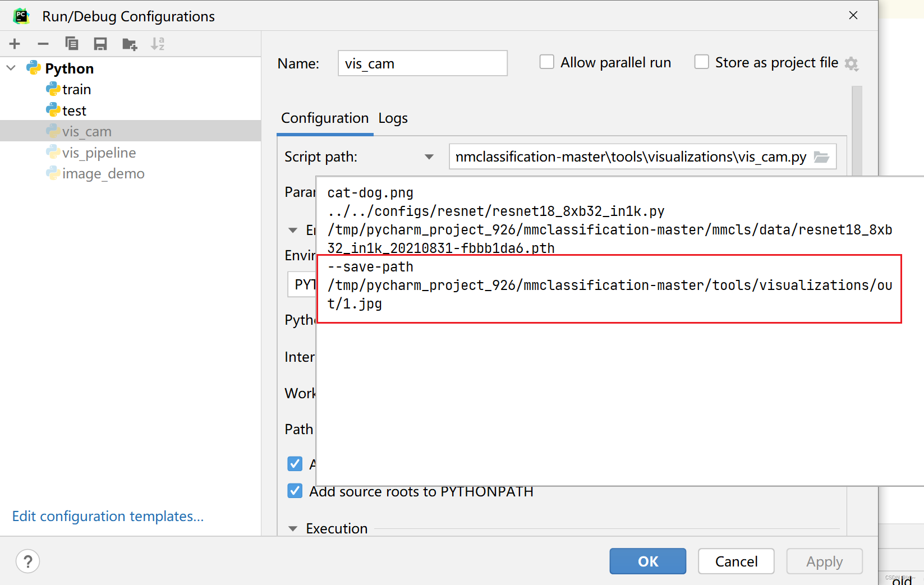Screen dimensions: 924x585
Task: Open the Script path type dropdown
Action: pos(429,157)
